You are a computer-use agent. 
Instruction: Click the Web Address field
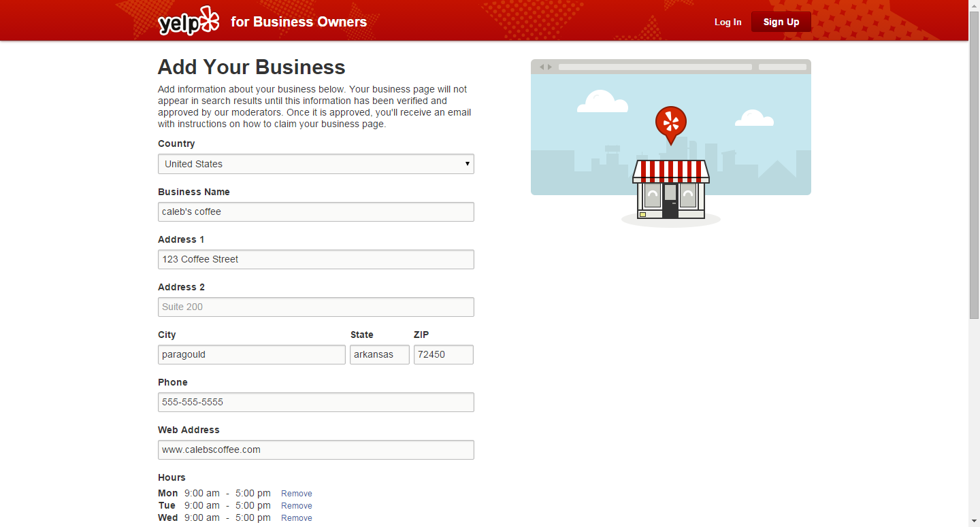click(316, 449)
